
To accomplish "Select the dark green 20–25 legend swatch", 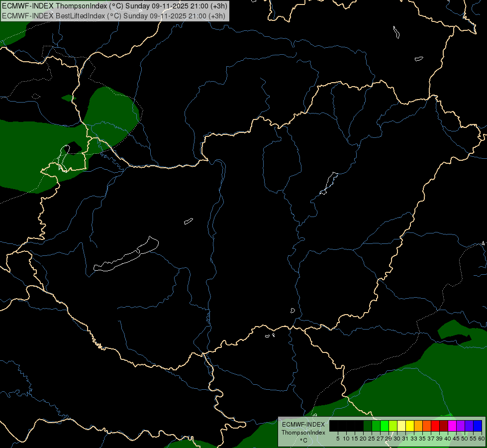I will [x=368, y=426].
